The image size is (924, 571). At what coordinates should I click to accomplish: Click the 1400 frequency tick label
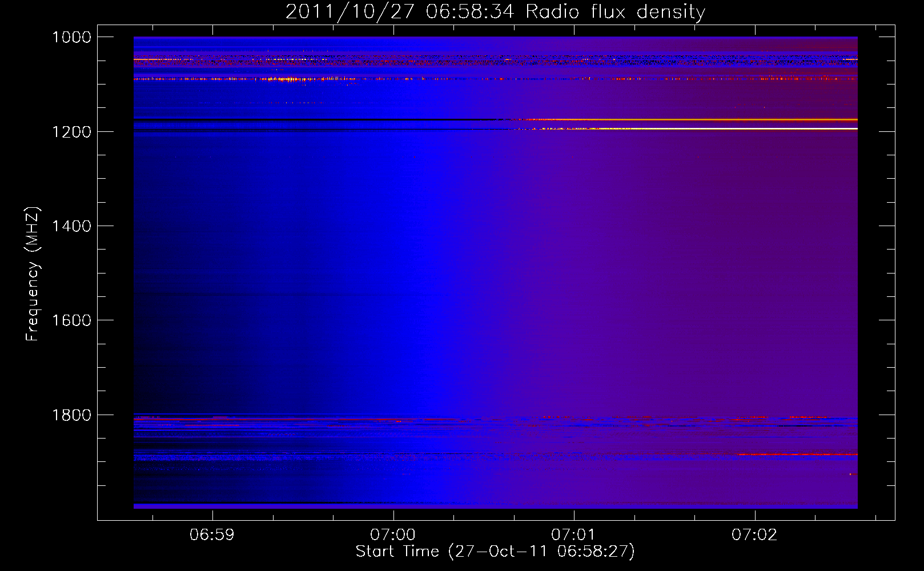[71, 226]
